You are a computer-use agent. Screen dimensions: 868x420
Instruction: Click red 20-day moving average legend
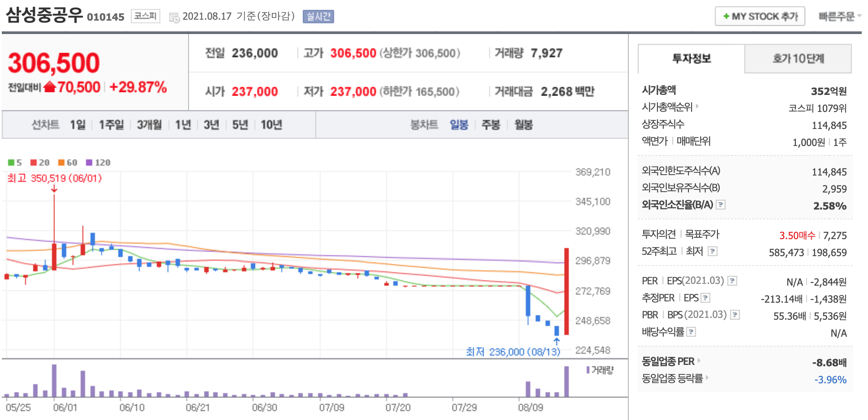40,163
